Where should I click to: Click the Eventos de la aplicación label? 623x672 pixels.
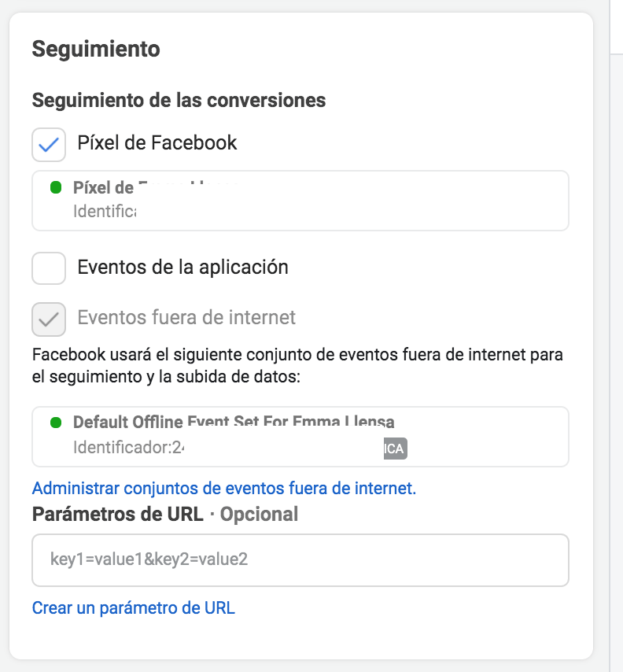(183, 268)
